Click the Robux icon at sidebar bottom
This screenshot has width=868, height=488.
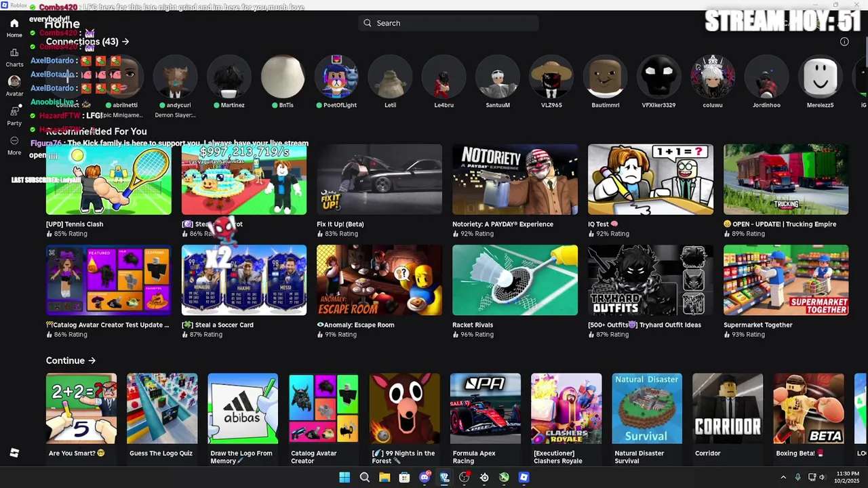(x=14, y=453)
